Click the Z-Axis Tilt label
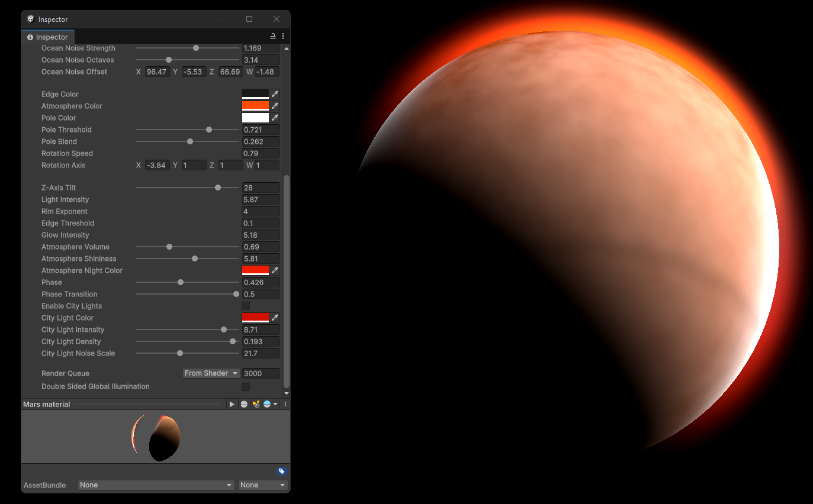Image resolution: width=813 pixels, height=504 pixels. pyautogui.click(x=59, y=188)
